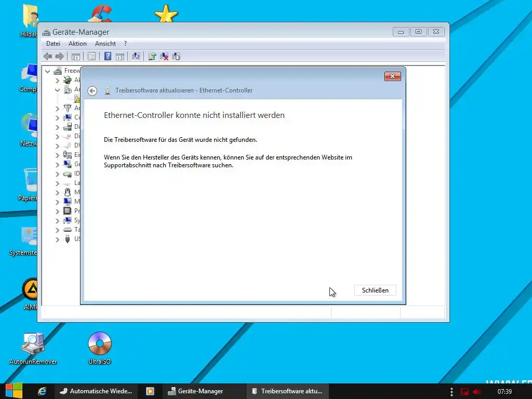Switch to Automatische Wiede... taskbar item
The height and width of the screenshot is (399, 532).
pos(96,391)
